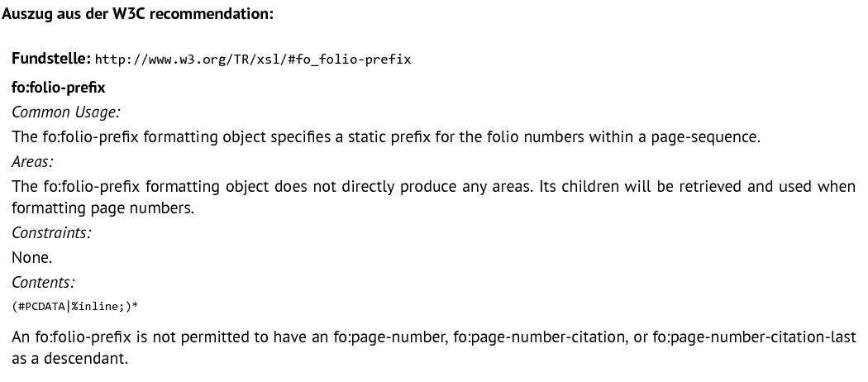
Task: Click 'fo:page-number,' in the final paragraph
Action: (391, 337)
